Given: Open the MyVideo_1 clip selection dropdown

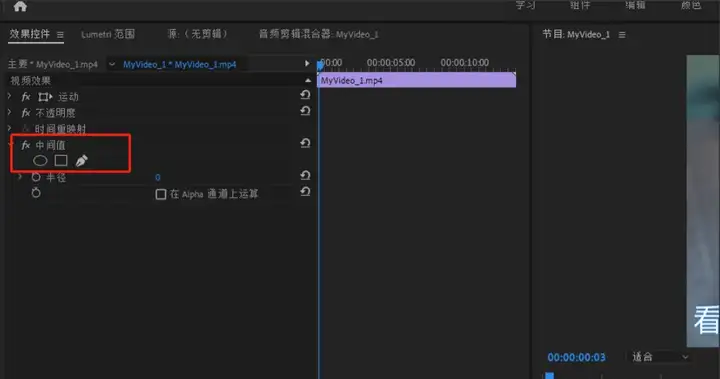Looking at the screenshot, I should [x=112, y=64].
